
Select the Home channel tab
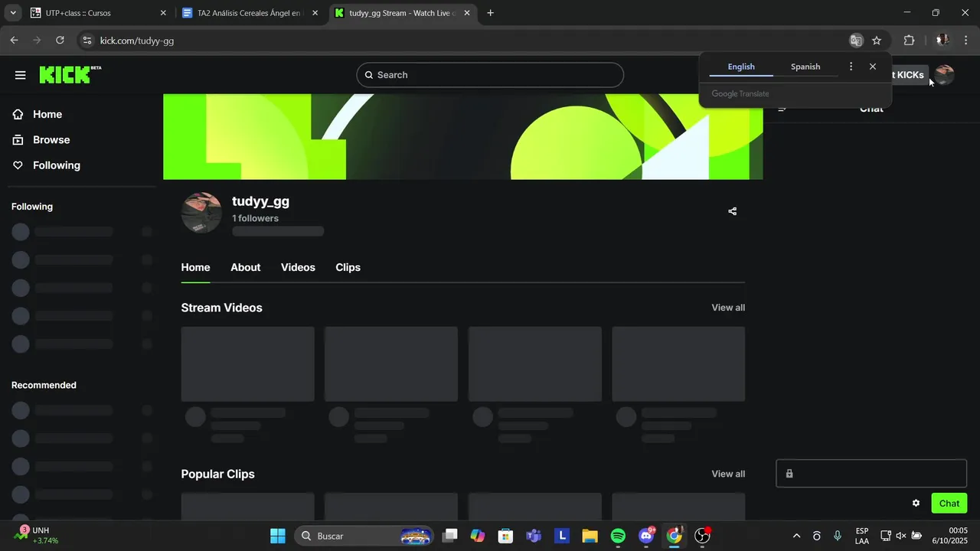click(x=195, y=267)
